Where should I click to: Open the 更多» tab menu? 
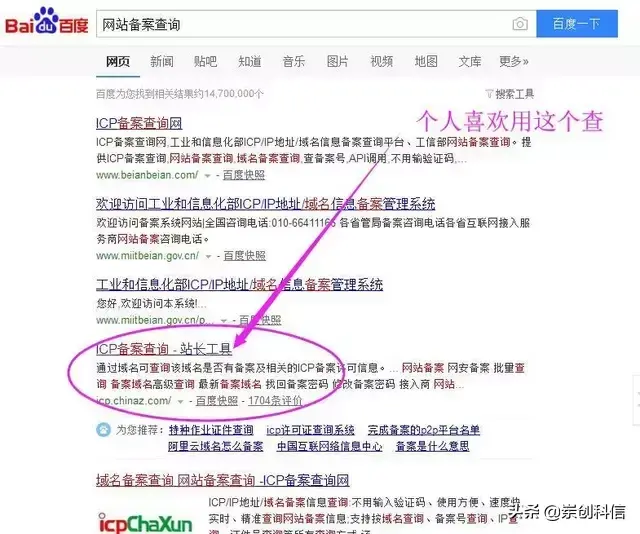click(514, 62)
